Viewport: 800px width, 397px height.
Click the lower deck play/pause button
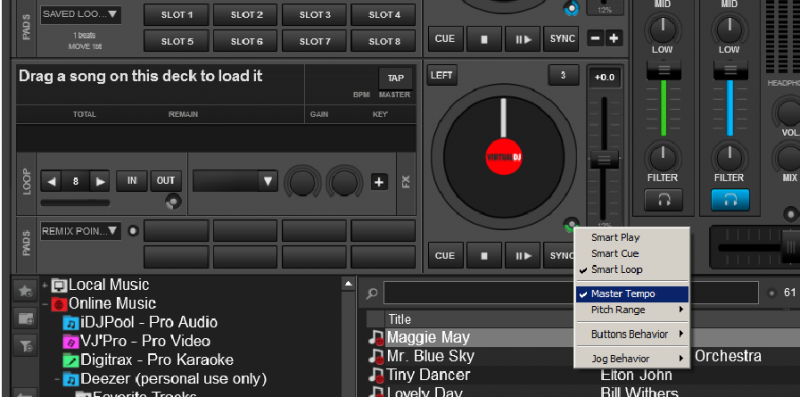pyautogui.click(x=523, y=256)
